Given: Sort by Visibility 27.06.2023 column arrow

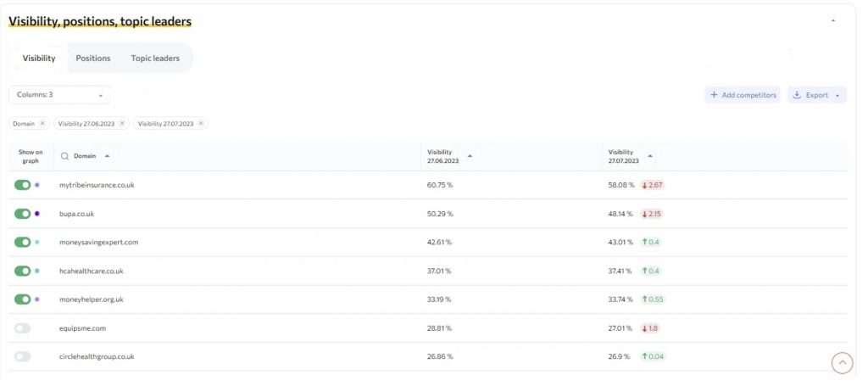Looking at the screenshot, I should click(470, 156).
